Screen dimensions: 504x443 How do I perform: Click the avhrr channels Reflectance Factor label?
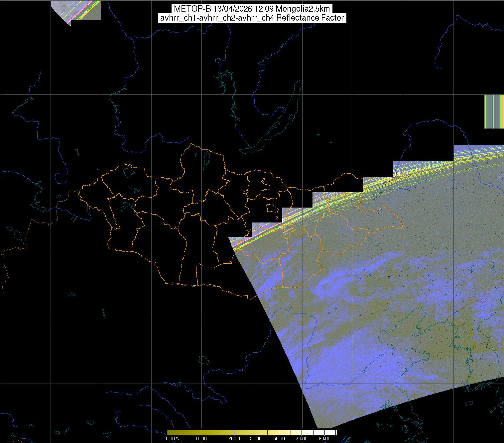point(252,18)
